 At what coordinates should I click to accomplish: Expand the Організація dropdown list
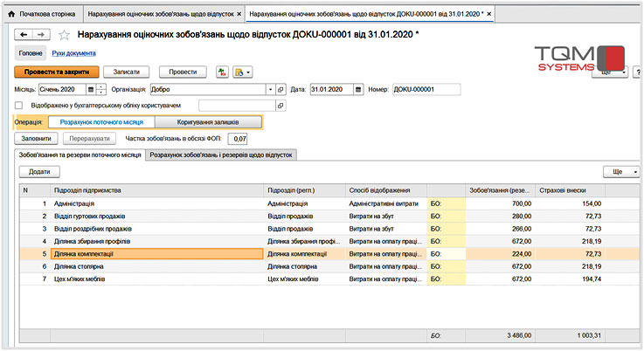(270, 89)
